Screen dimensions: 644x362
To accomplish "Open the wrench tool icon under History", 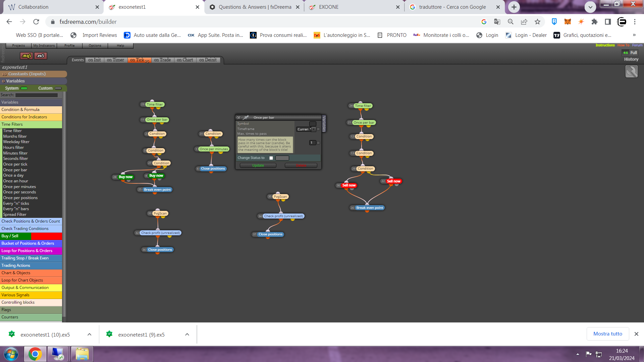I will pos(631,71).
